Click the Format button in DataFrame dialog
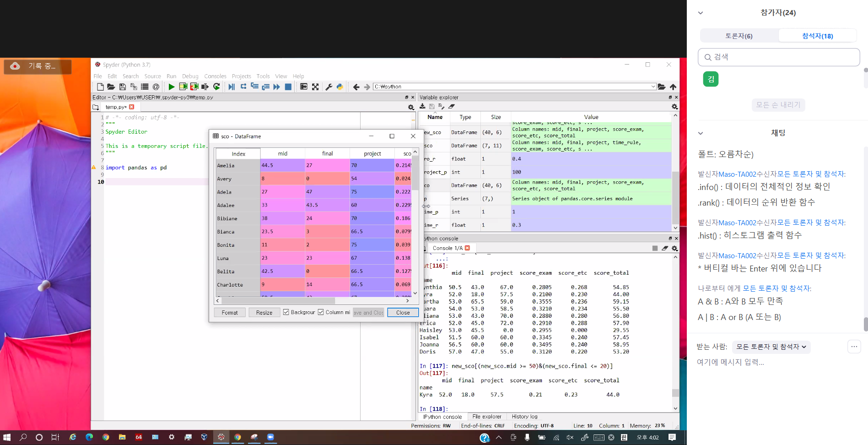This screenshot has width=868, height=445. 230,313
